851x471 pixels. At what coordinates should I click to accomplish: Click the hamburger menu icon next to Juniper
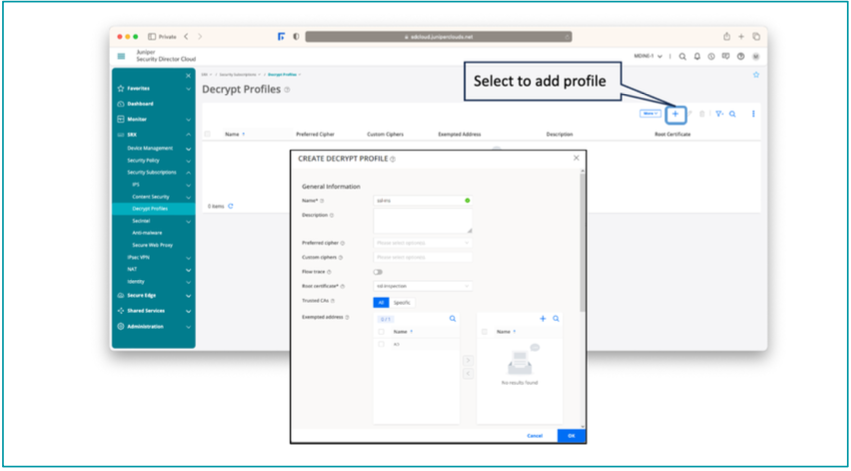click(x=121, y=56)
